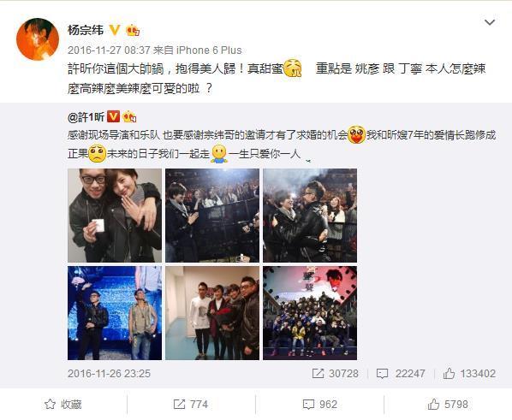
Task: Open the large group photo thumbnail
Action: point(310,313)
